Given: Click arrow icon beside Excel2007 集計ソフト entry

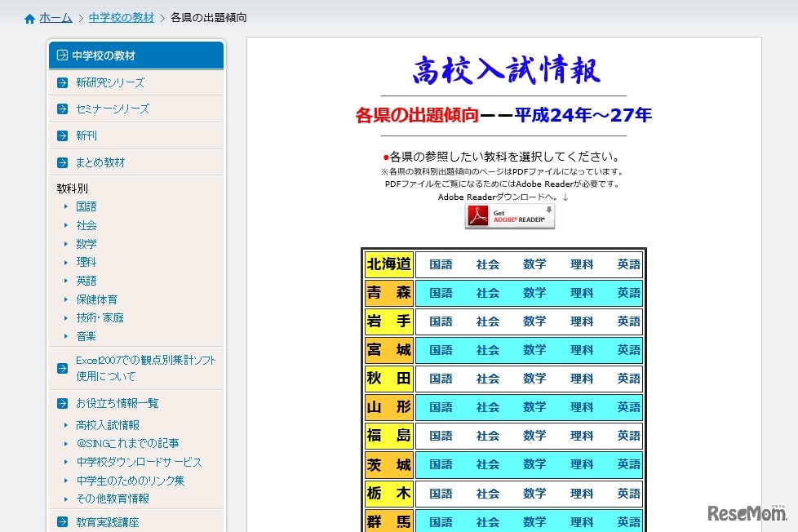Looking at the screenshot, I should tap(63, 368).
